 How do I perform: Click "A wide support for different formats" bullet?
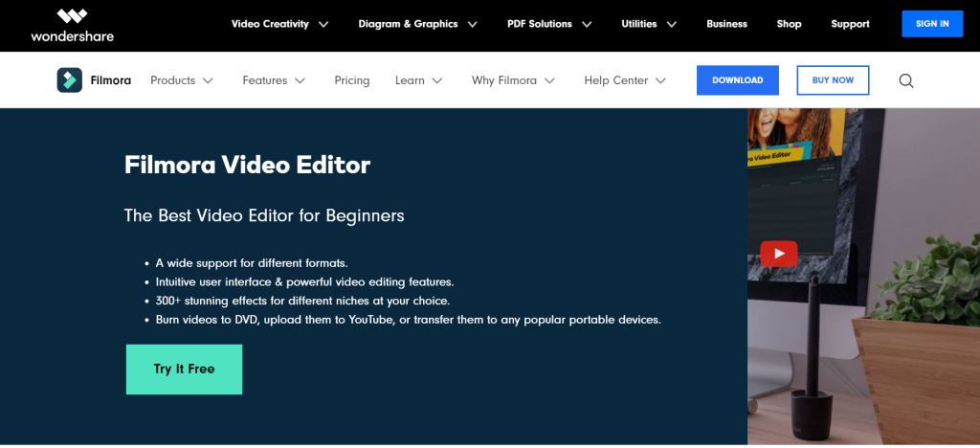click(x=252, y=263)
